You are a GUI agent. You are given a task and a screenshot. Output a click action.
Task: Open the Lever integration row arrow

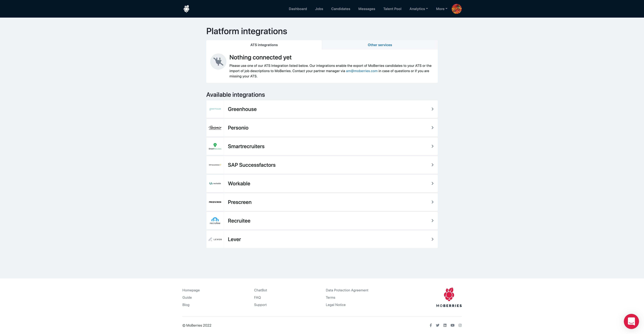(x=432, y=239)
